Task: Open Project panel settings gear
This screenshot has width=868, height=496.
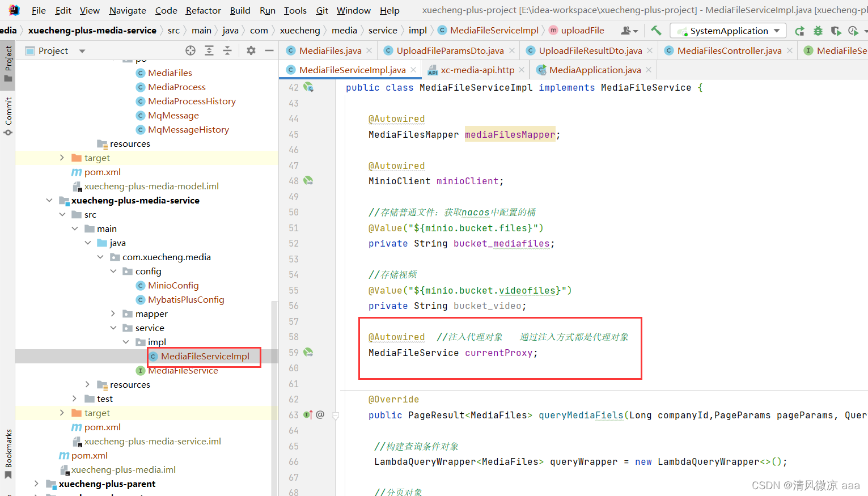Action: (251, 50)
